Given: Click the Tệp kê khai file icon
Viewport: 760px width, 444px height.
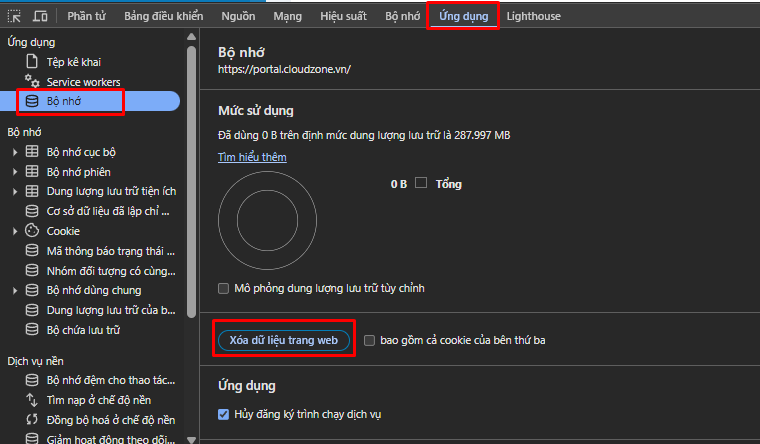Looking at the screenshot, I should (x=32, y=62).
